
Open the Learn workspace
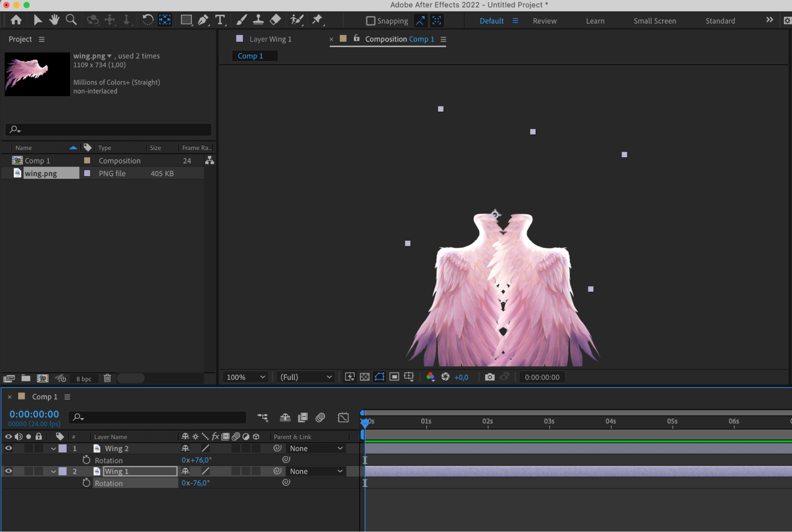click(x=595, y=21)
